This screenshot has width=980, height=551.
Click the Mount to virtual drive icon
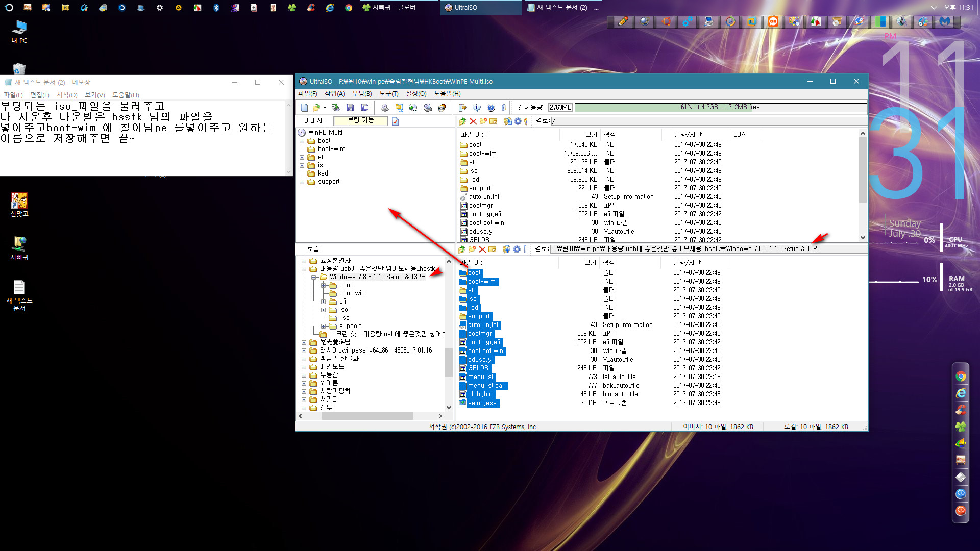(x=428, y=108)
